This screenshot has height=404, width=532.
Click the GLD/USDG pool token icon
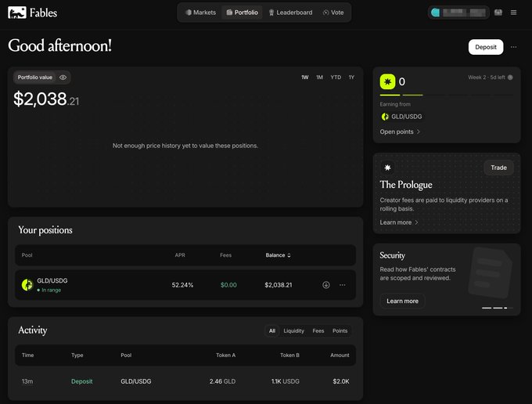click(27, 285)
